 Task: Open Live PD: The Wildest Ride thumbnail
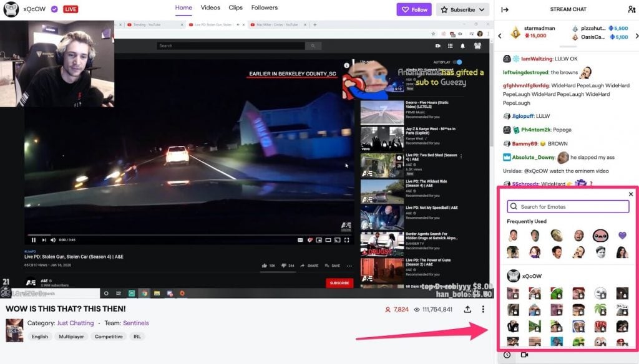click(383, 191)
